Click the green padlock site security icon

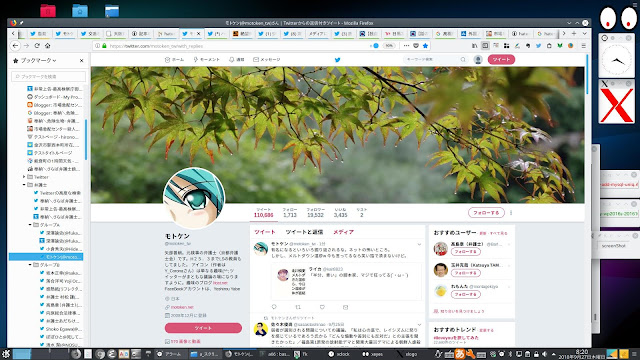pos(104,46)
